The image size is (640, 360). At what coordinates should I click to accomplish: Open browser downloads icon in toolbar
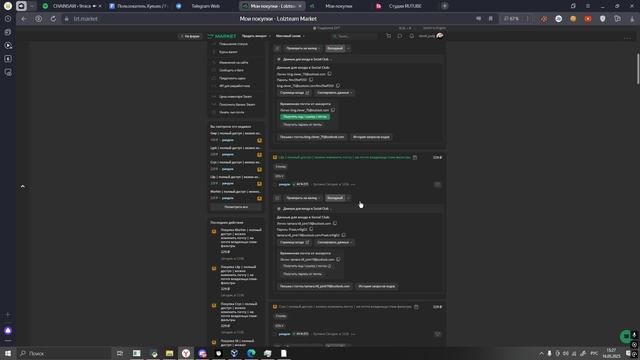pos(632,19)
